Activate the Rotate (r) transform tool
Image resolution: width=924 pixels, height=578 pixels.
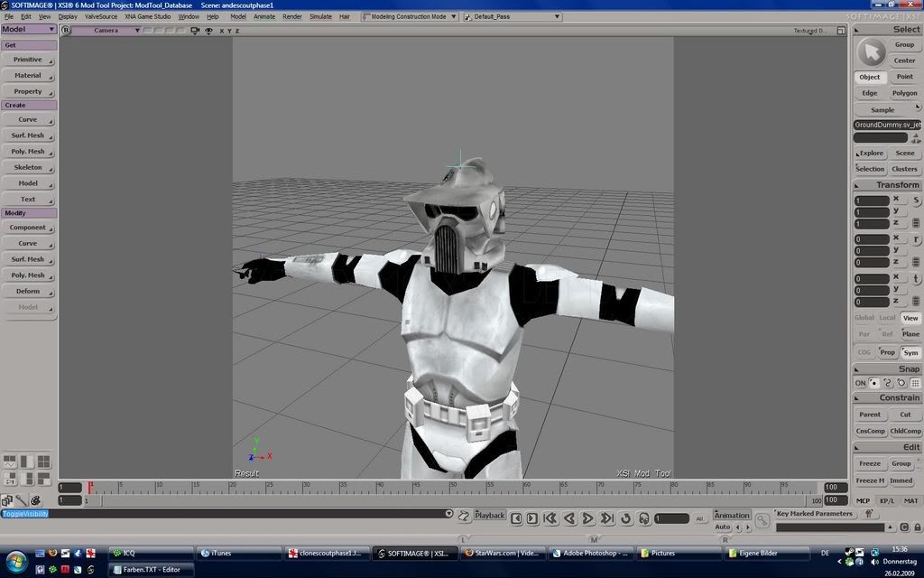pos(917,239)
